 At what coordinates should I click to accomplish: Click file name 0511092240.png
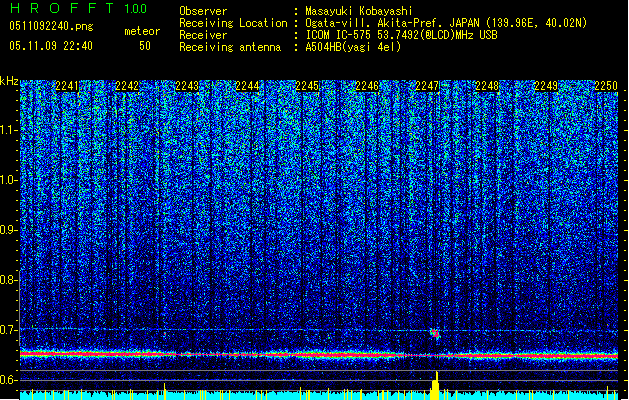[x=51, y=26]
